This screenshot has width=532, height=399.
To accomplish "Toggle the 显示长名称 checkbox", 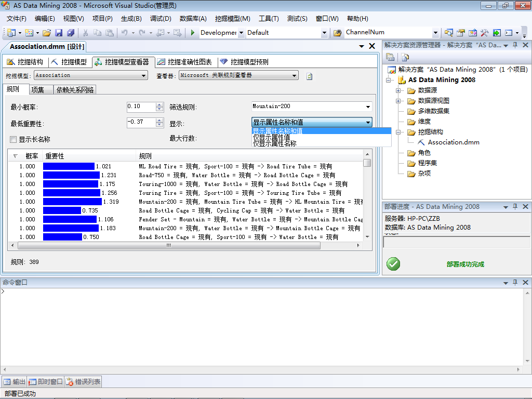I will pos(13,139).
